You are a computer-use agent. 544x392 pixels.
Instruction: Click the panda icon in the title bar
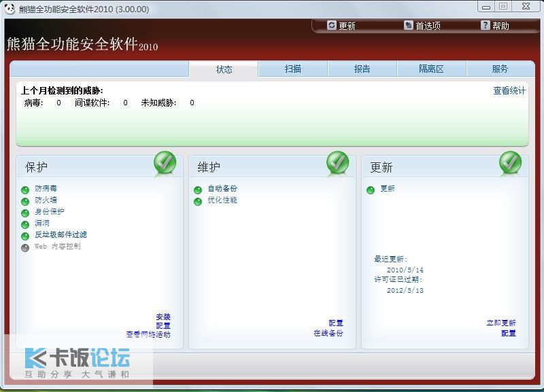[x=10, y=9]
